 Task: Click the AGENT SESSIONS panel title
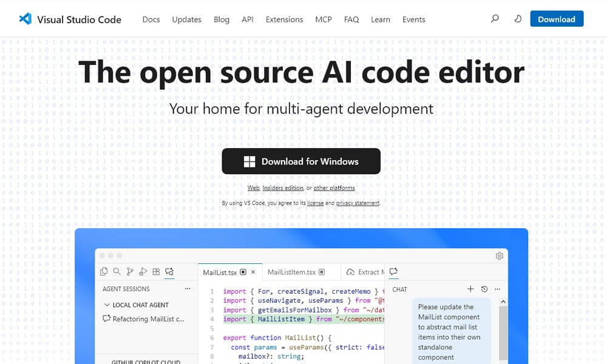pyautogui.click(x=126, y=289)
